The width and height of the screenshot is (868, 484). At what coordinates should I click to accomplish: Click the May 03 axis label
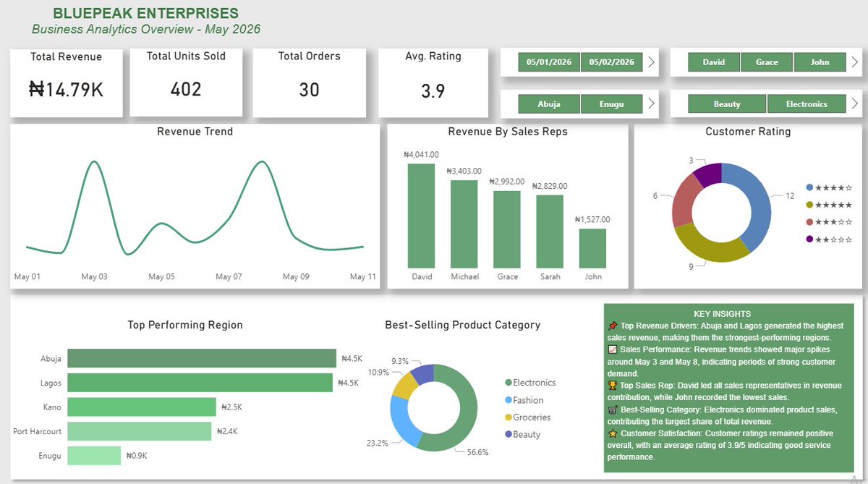pyautogui.click(x=94, y=277)
